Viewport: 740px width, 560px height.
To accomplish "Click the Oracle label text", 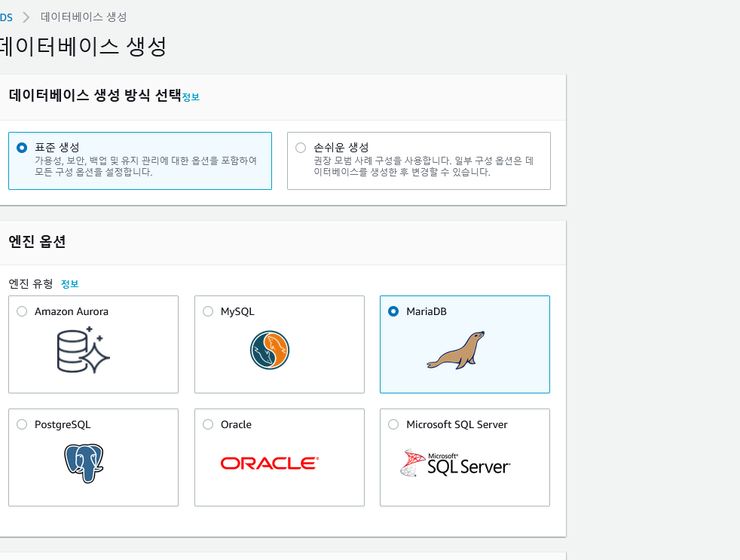I will point(236,424).
